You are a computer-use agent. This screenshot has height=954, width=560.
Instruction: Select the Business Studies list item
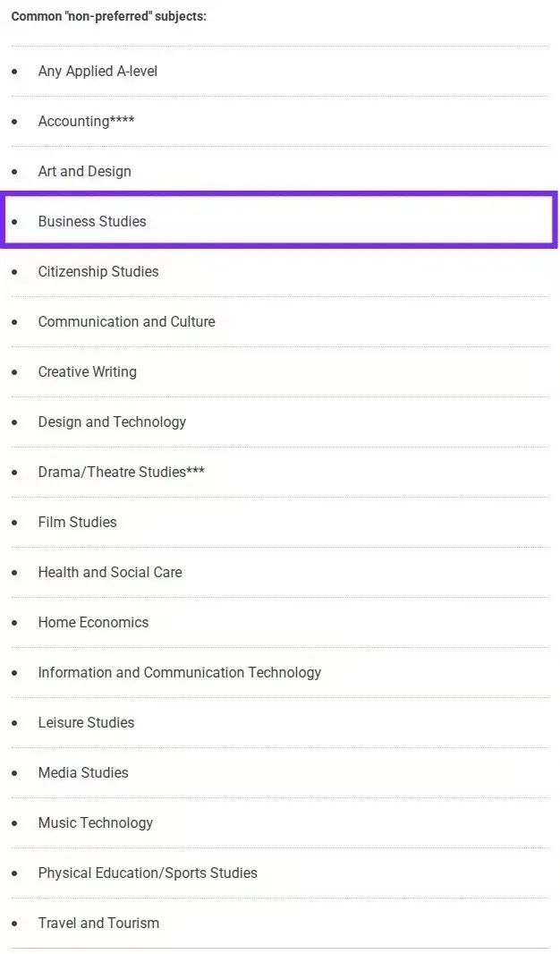(x=279, y=221)
